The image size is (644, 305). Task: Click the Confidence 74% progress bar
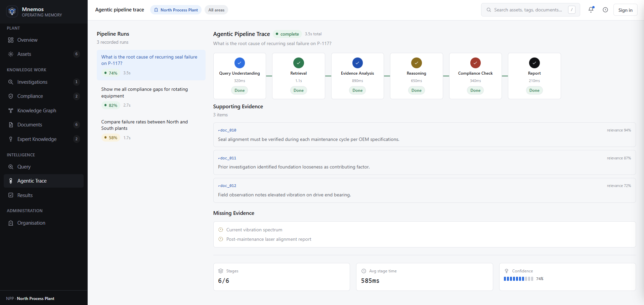coord(518,279)
